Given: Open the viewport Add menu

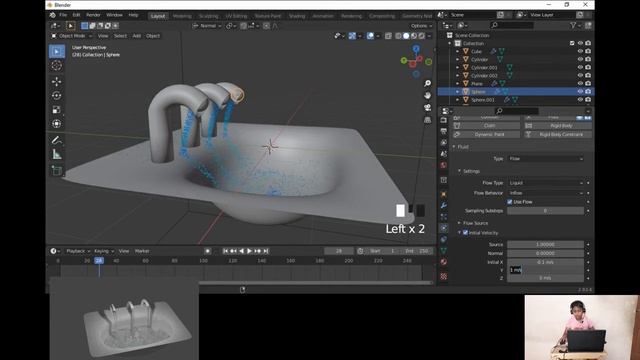Looking at the screenshot, I should [x=136, y=36].
